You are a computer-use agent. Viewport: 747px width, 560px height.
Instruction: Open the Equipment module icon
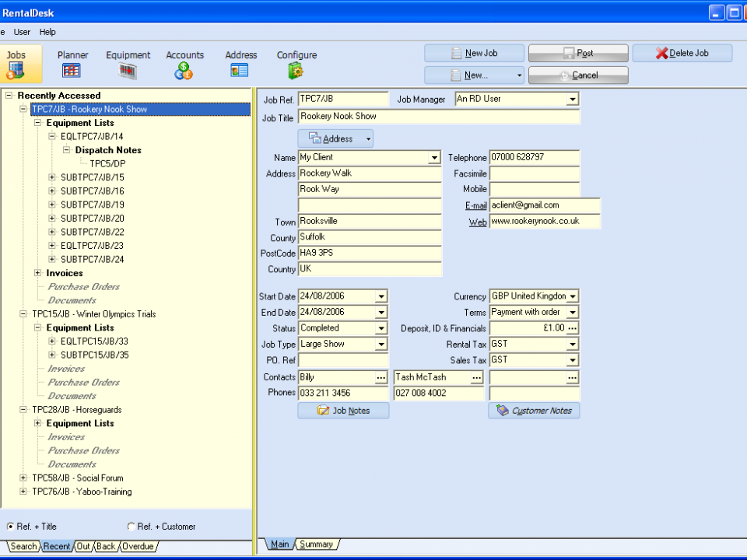(x=128, y=70)
